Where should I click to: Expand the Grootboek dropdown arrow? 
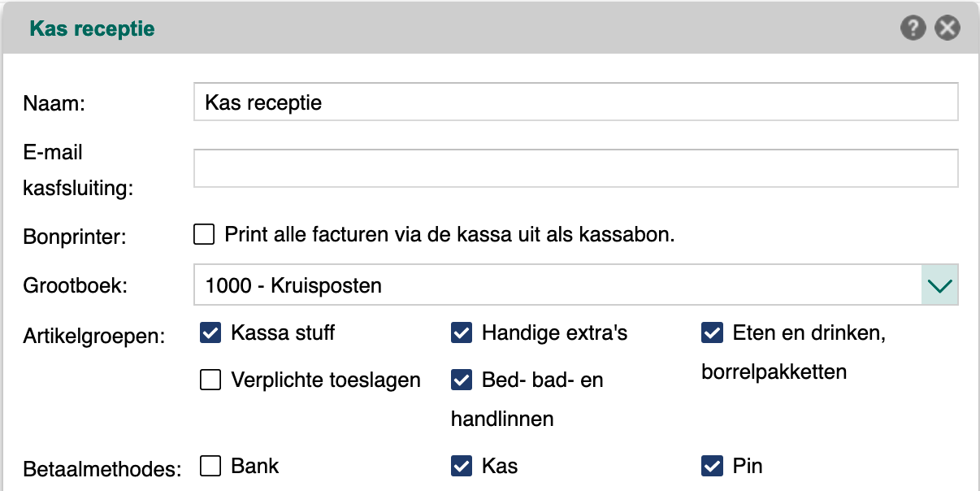(940, 285)
